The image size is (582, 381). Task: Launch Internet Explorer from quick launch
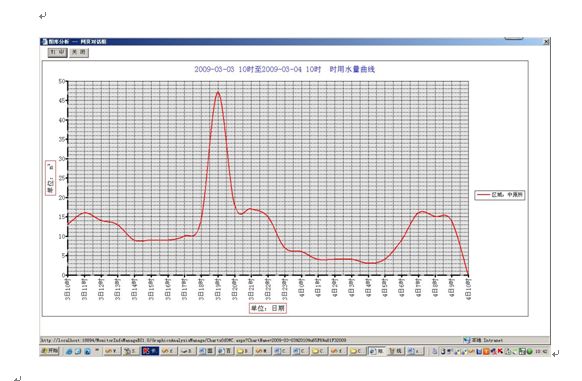coord(69,351)
